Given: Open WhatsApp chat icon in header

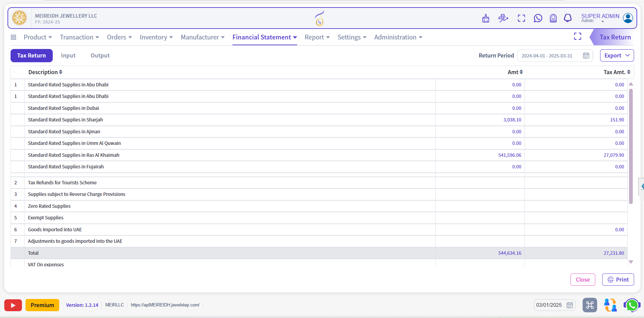Looking at the screenshot, I should pyautogui.click(x=538, y=18).
